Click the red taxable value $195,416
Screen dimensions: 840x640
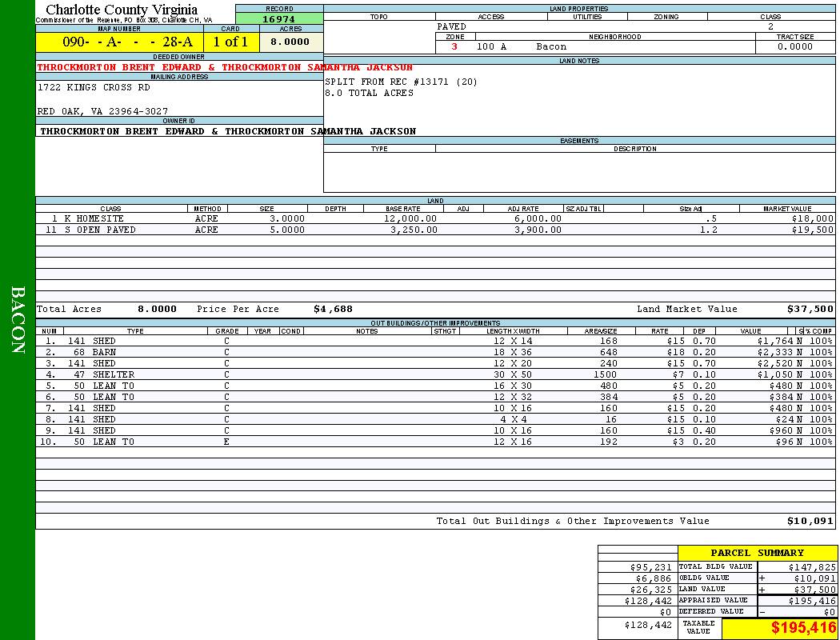click(802, 628)
